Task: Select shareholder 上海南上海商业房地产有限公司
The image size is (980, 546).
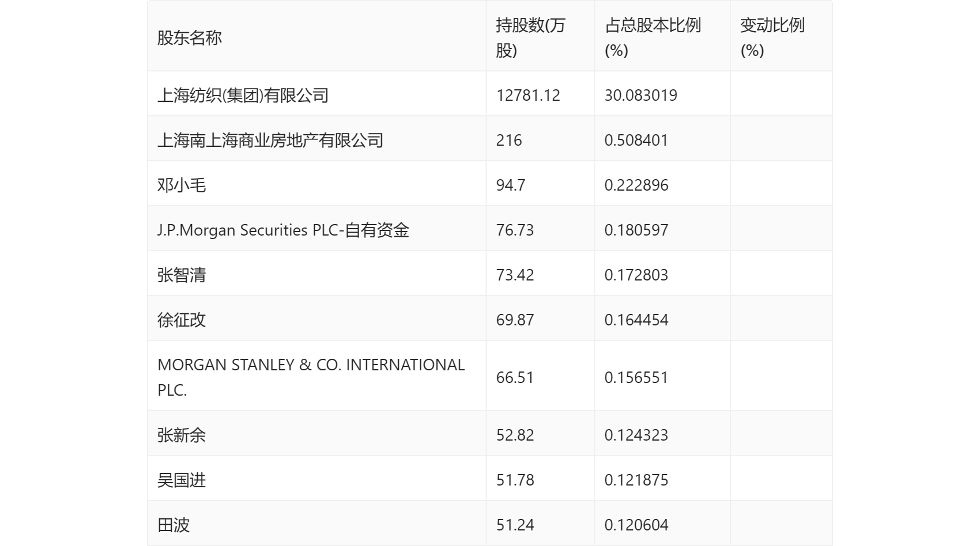Action: [270, 140]
